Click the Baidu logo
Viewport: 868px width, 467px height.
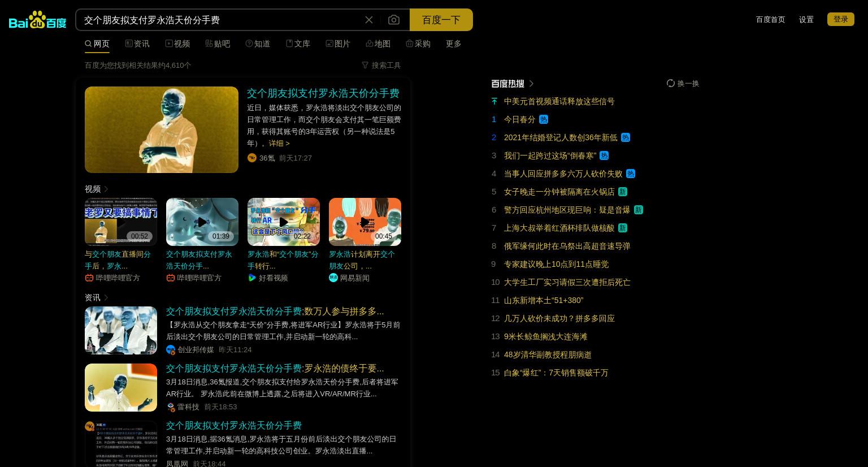37,20
